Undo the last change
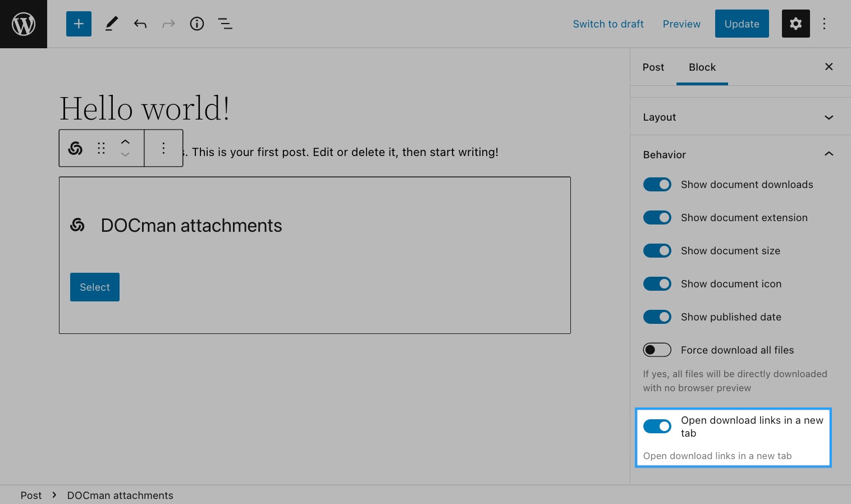The height and width of the screenshot is (504, 851). (140, 24)
